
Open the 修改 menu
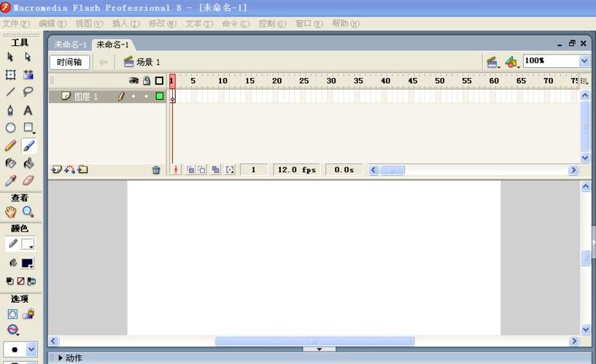162,23
